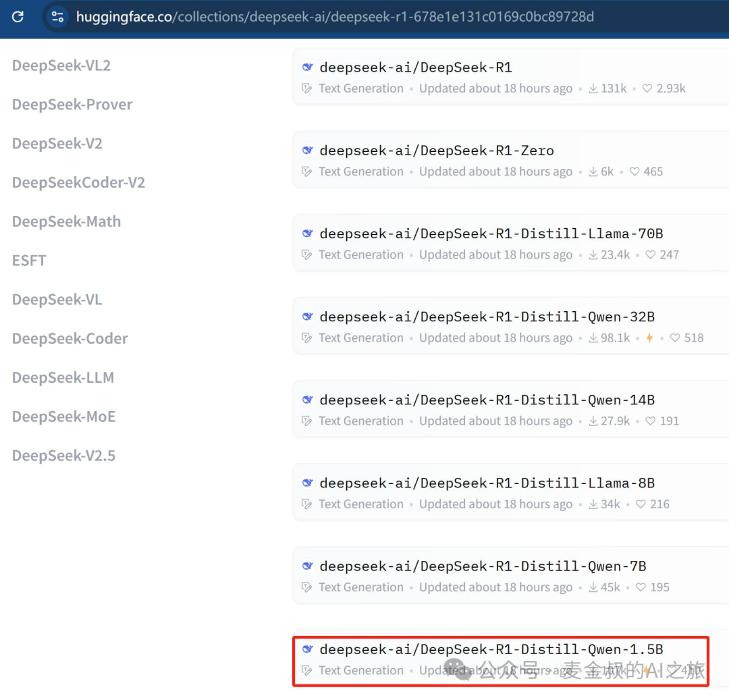Open the DeepSeekCoder-V2 collection

78,183
